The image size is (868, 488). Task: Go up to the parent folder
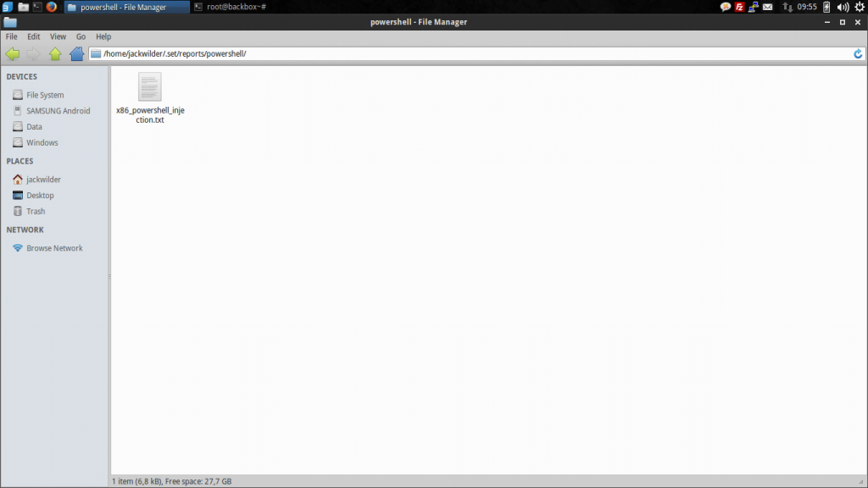coord(55,53)
